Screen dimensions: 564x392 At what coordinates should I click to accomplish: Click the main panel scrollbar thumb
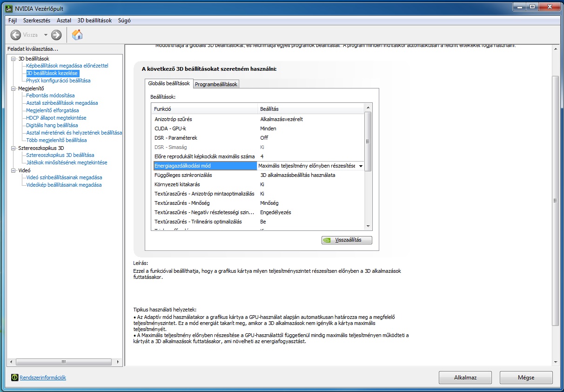(x=555, y=201)
